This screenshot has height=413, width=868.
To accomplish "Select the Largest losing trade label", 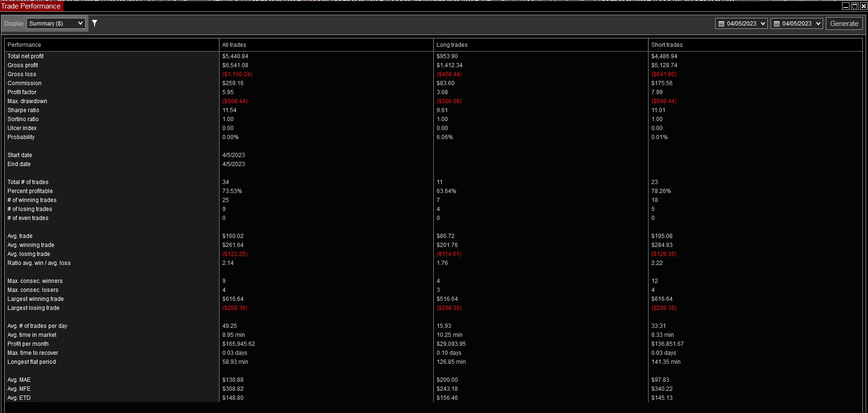I will point(34,308).
